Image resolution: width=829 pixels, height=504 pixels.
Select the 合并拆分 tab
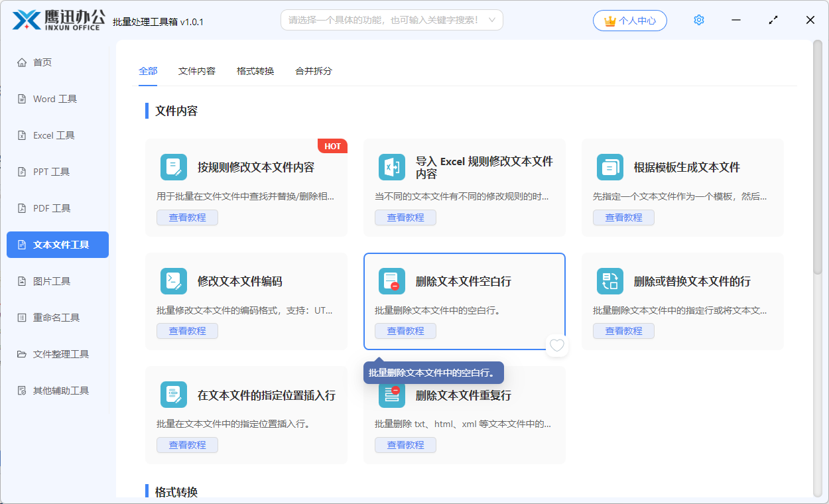click(x=314, y=71)
